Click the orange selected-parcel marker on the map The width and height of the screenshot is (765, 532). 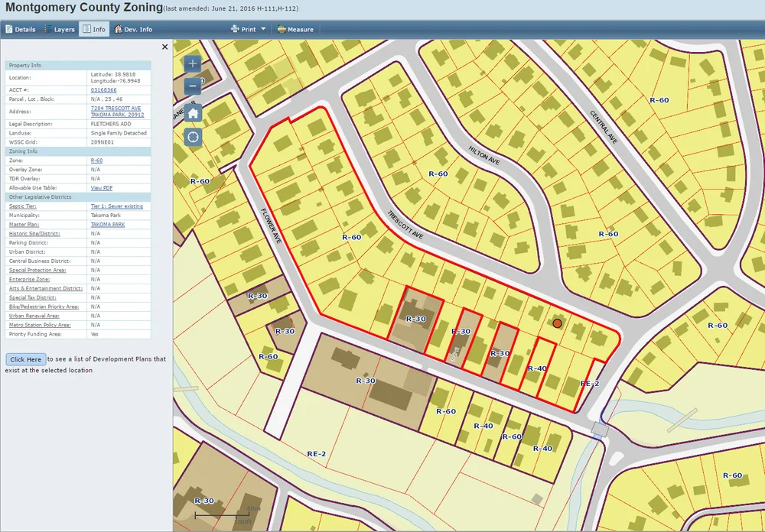pos(557,323)
